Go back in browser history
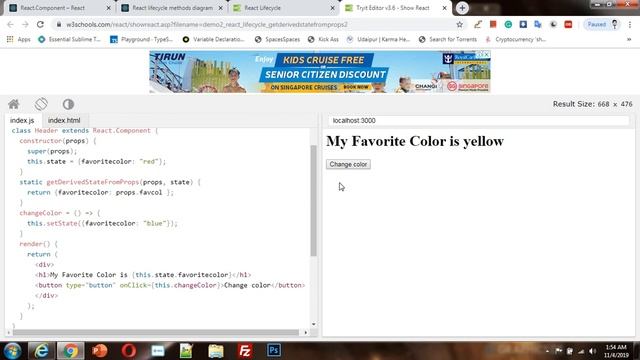The width and height of the screenshot is (640, 360). pyautogui.click(x=11, y=24)
